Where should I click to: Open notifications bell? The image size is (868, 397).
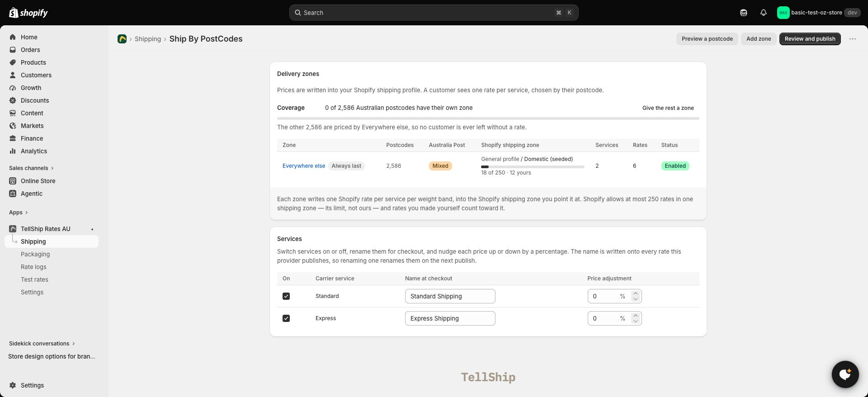[x=764, y=13]
